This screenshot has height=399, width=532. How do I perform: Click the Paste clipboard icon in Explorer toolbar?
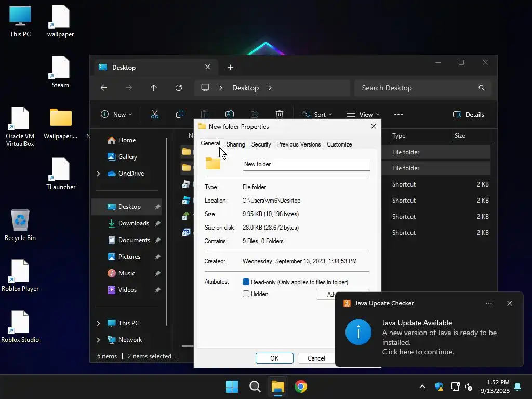click(x=205, y=115)
